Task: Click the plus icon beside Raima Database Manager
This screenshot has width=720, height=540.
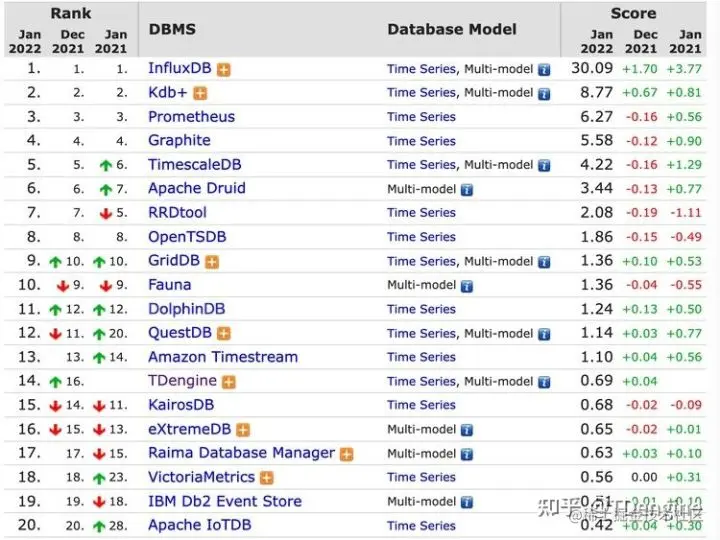Action: [x=347, y=454]
